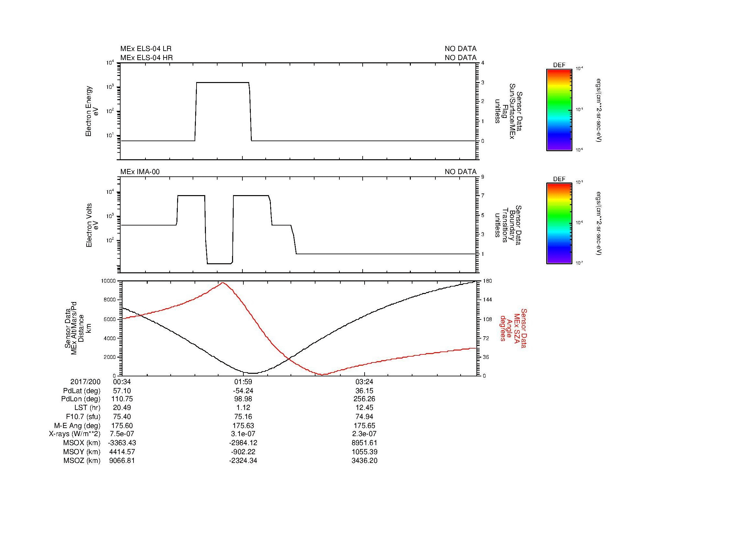This screenshot has width=756, height=534.
Task: Click the X-rays (W/m**2) row label
Action: [74, 434]
